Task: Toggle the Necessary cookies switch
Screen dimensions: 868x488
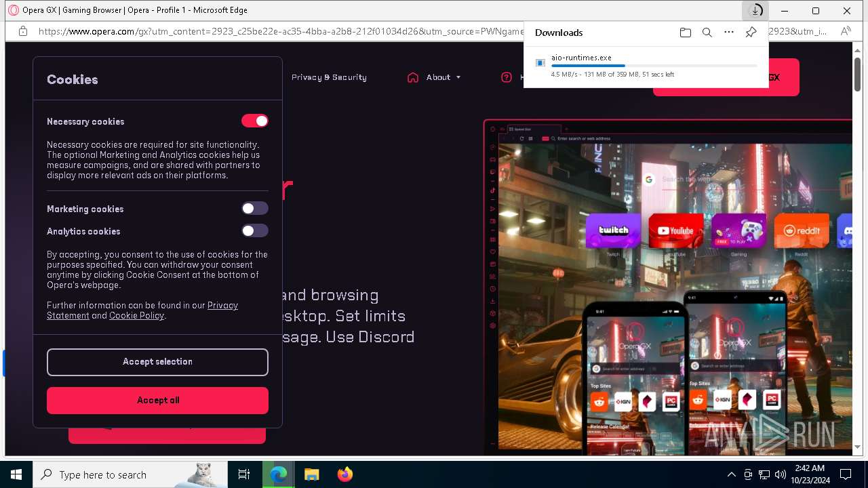Action: 255,121
